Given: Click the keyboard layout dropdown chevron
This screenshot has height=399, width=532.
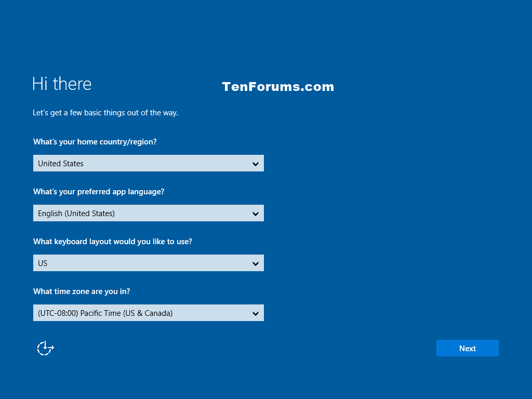Looking at the screenshot, I should (256, 263).
